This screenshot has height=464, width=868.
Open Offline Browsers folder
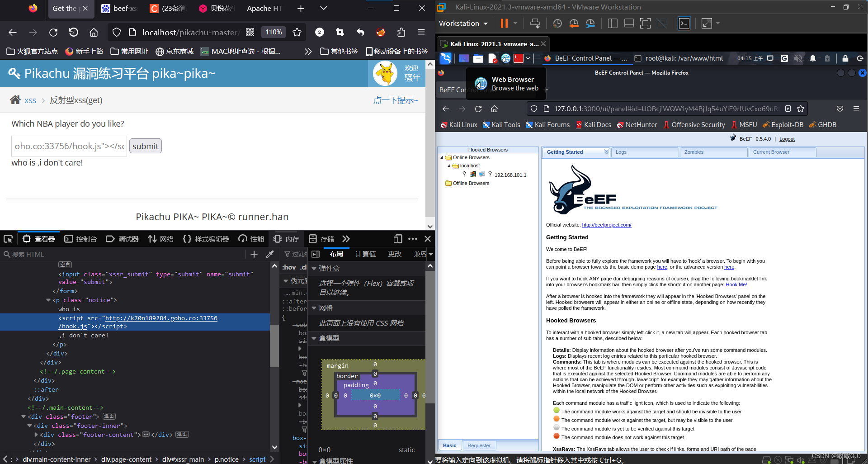point(467,183)
